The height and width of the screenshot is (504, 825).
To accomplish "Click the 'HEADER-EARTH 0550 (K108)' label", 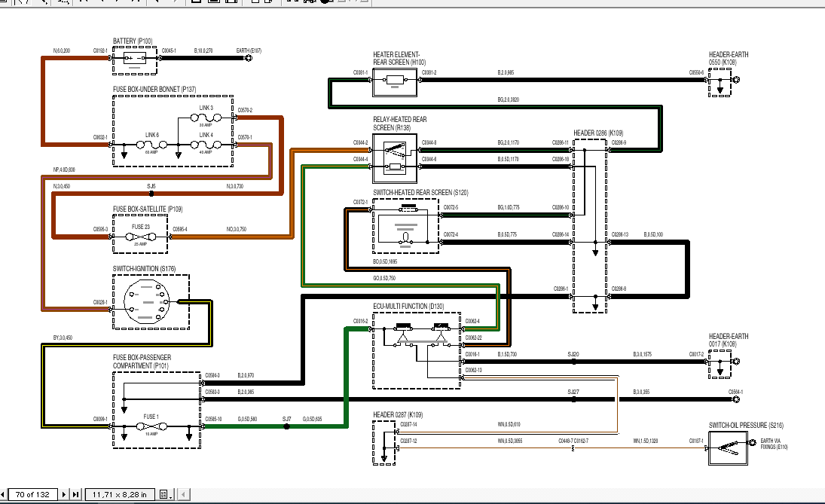I will point(729,59).
